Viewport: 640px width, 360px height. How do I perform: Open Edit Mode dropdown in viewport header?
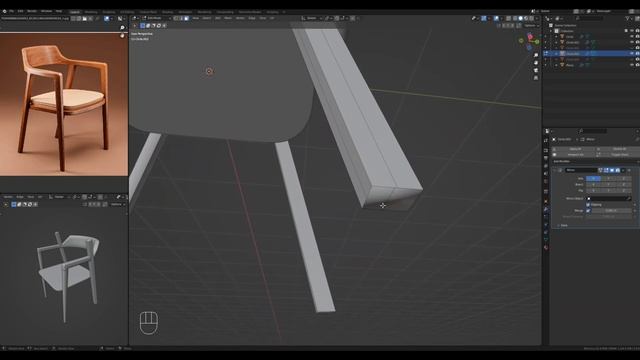tap(157, 18)
